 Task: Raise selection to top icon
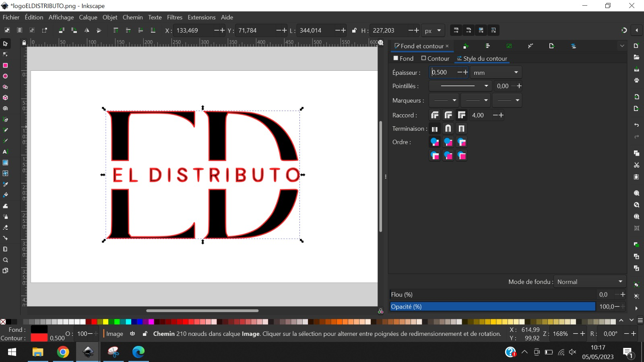[x=116, y=30]
